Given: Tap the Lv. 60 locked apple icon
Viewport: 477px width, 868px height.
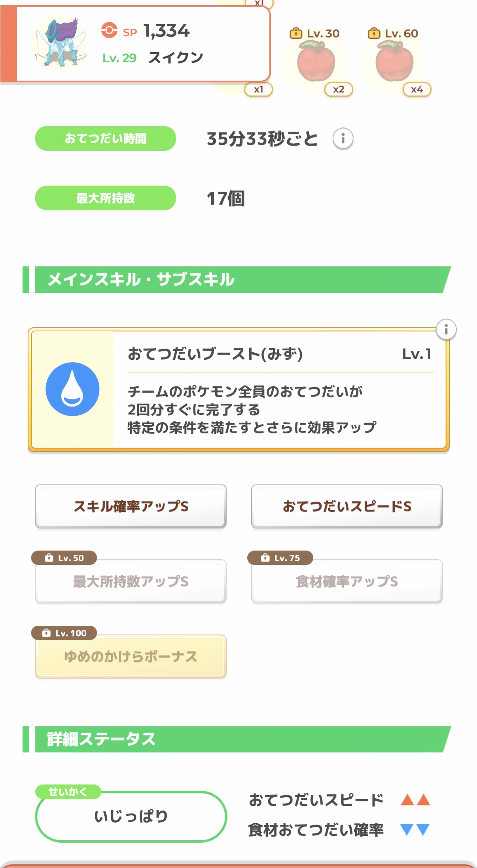Looking at the screenshot, I should point(394,63).
